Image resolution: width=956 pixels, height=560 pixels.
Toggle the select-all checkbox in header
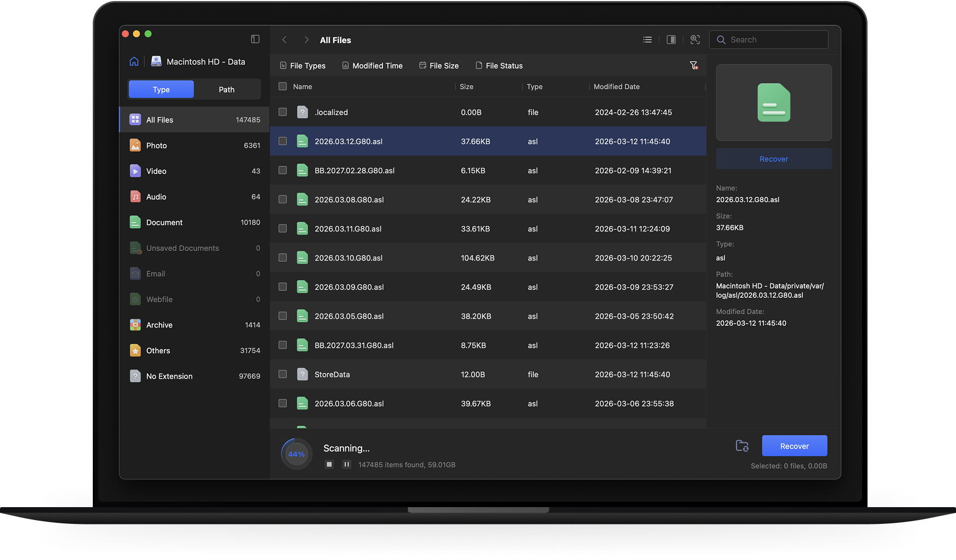(x=283, y=86)
